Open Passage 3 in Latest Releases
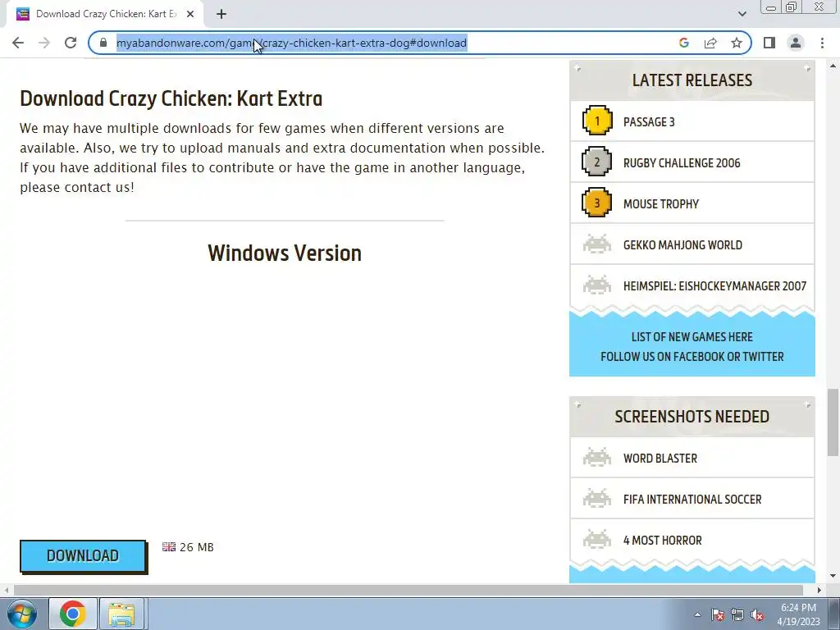This screenshot has height=630, width=840. pos(649,121)
